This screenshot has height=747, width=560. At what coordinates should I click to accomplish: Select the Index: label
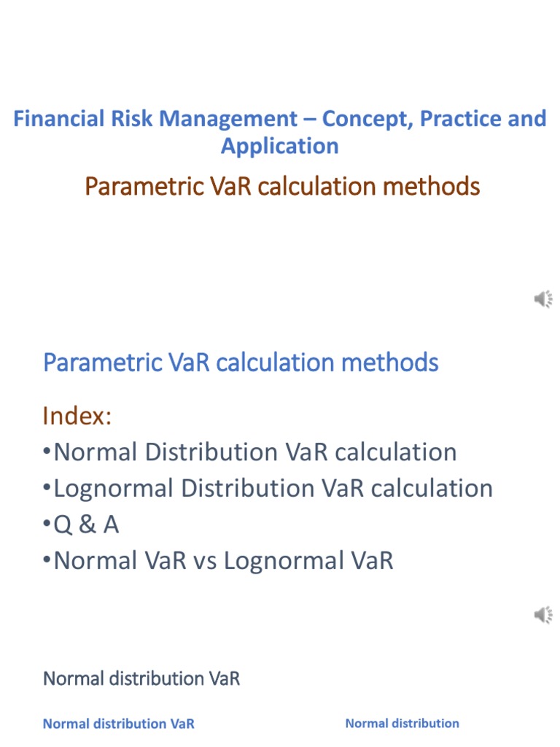(x=77, y=415)
